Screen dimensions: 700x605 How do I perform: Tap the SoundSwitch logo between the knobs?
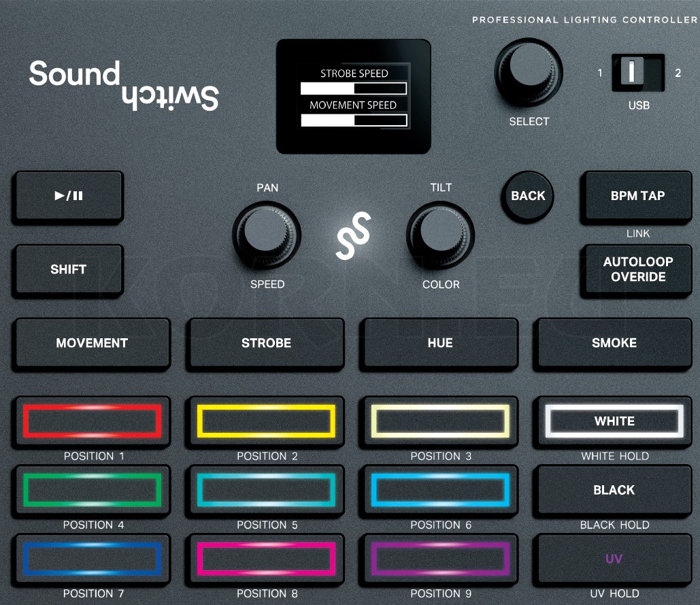353,236
